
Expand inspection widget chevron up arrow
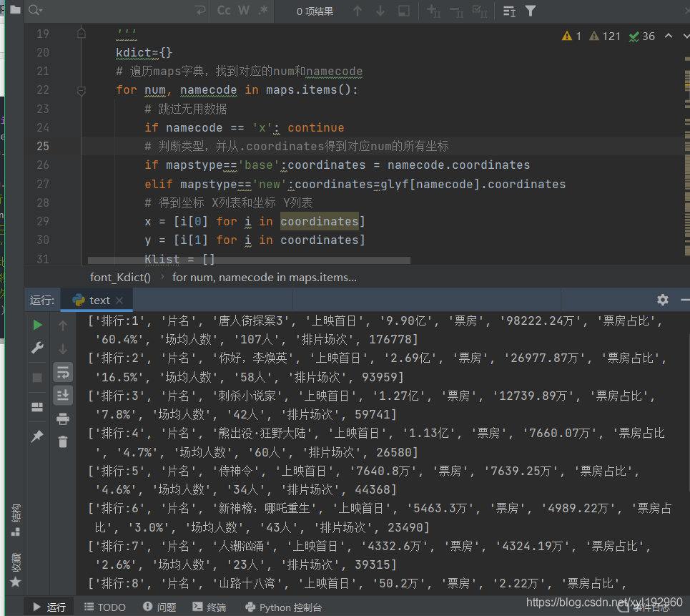coord(668,36)
